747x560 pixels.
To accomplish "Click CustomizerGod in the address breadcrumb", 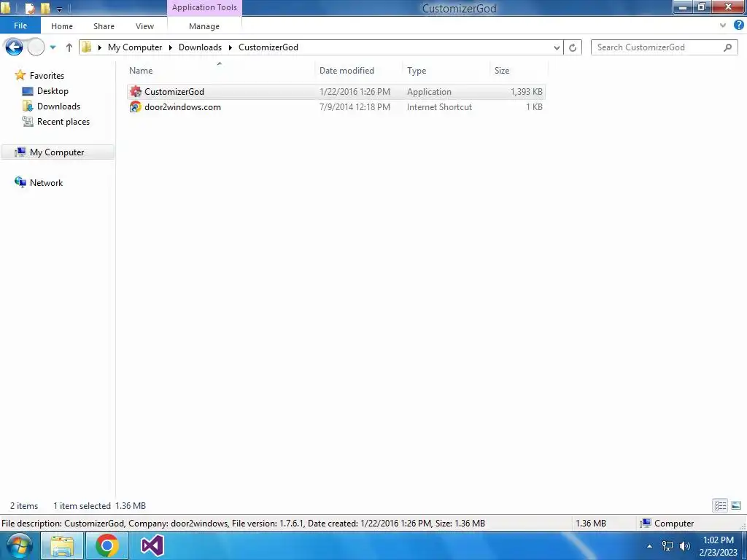I will point(268,47).
